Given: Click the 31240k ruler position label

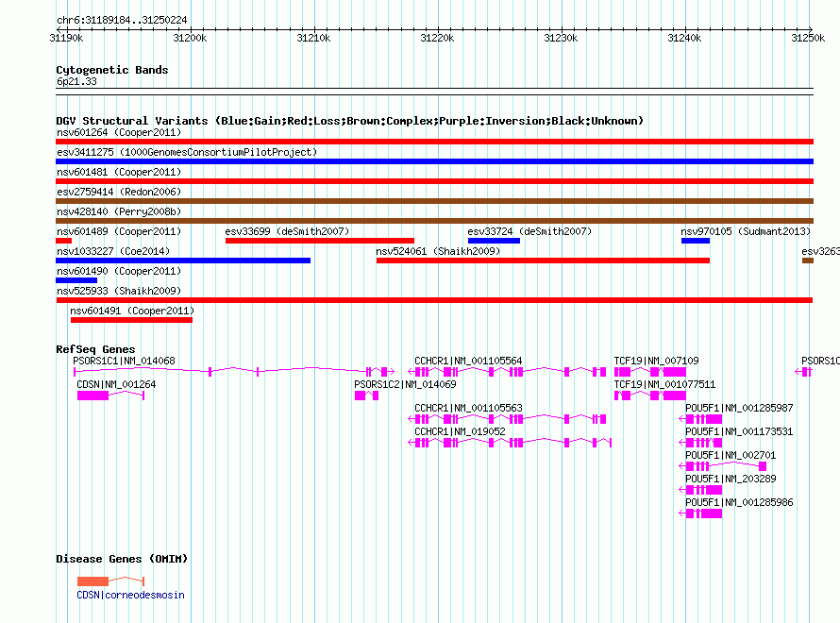Looking at the screenshot, I should coord(684,38).
